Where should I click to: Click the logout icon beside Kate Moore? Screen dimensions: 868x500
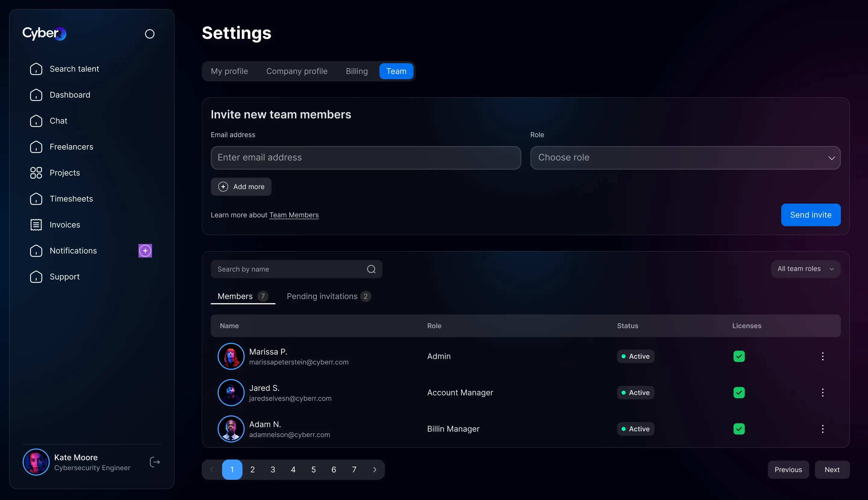[x=155, y=462]
